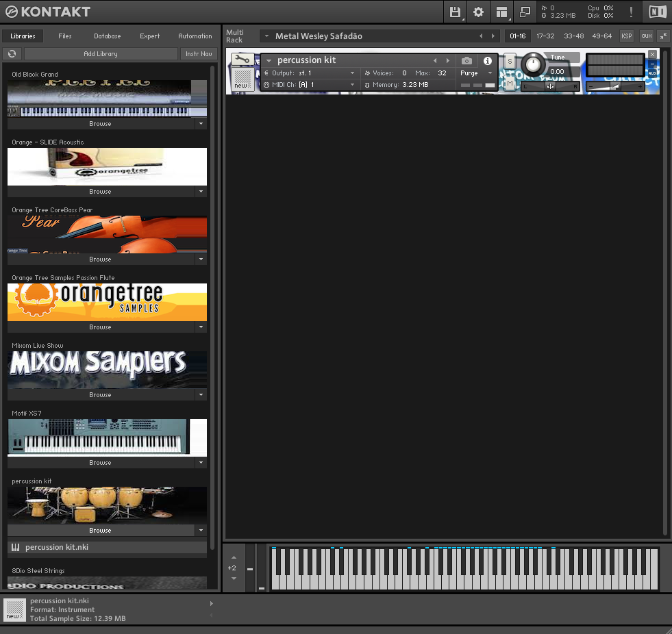Viewport: 672px width, 634px height.
Task: Browse the Orange SLIDE Acoustic library
Action: point(101,192)
